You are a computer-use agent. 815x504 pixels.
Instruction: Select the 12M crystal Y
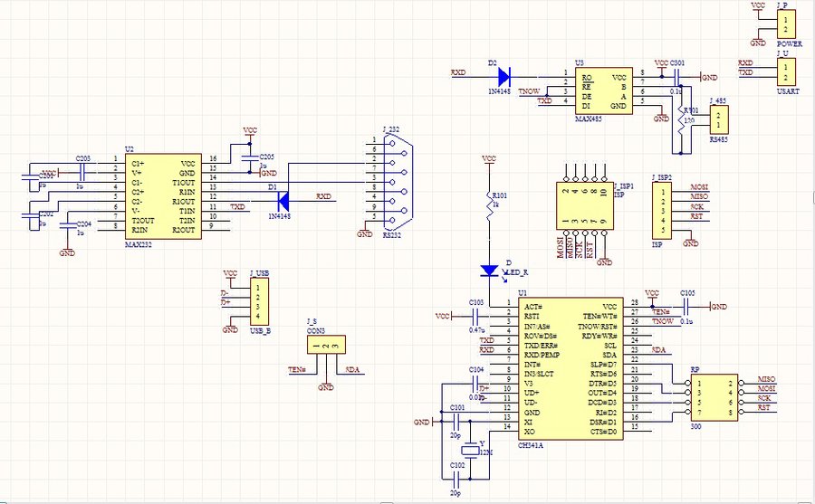click(x=470, y=451)
